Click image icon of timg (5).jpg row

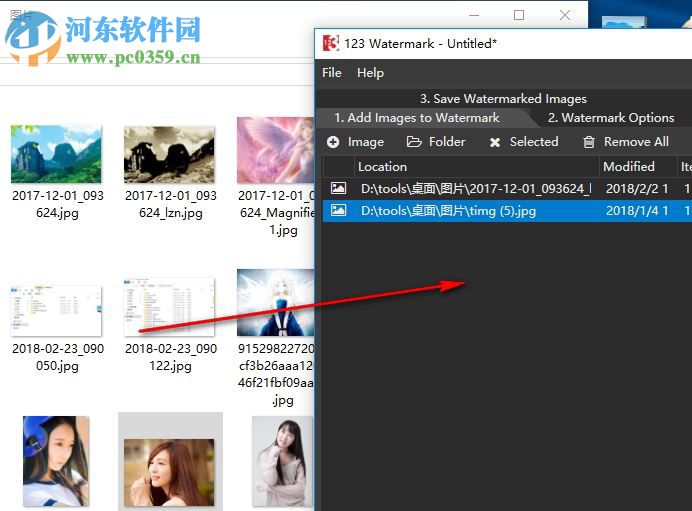338,210
